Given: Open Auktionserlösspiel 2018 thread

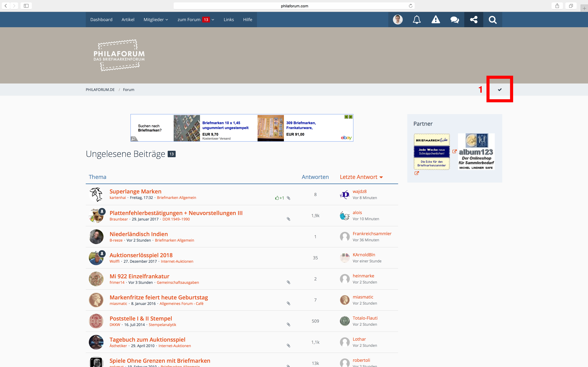Looking at the screenshot, I should point(141,255).
